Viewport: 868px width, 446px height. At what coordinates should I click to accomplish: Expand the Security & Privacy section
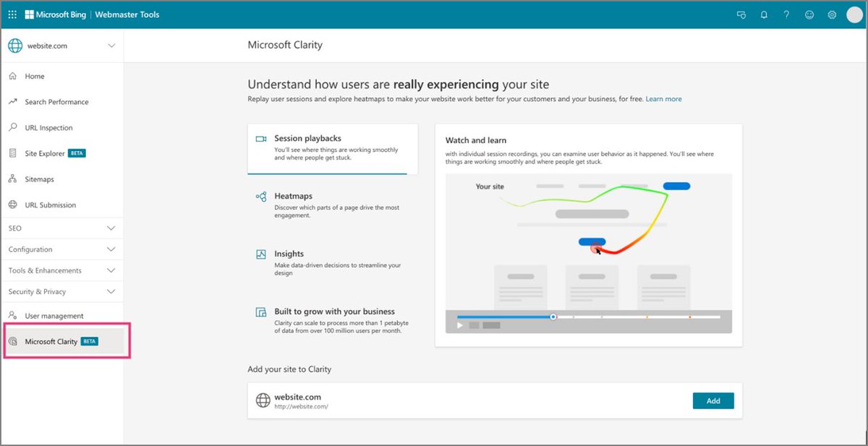[62, 292]
